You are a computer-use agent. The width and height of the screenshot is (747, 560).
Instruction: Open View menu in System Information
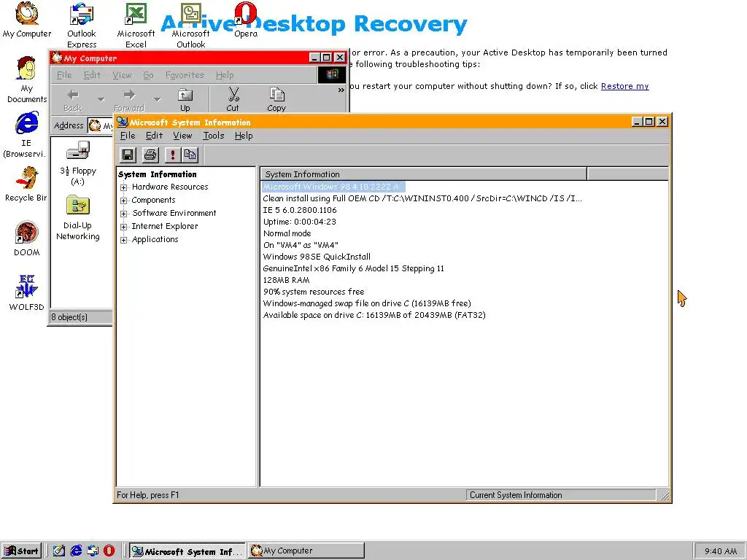[x=182, y=136]
